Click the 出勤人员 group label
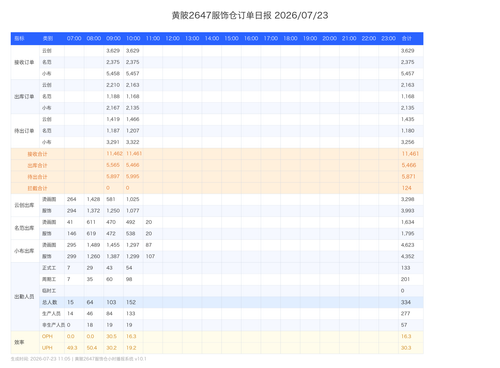500x368 pixels. click(x=24, y=296)
